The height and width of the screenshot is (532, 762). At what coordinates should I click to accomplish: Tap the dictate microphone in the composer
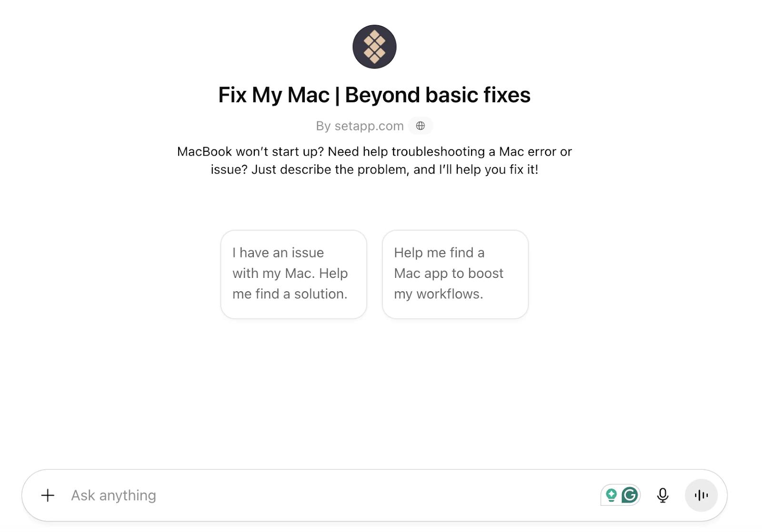(662, 495)
